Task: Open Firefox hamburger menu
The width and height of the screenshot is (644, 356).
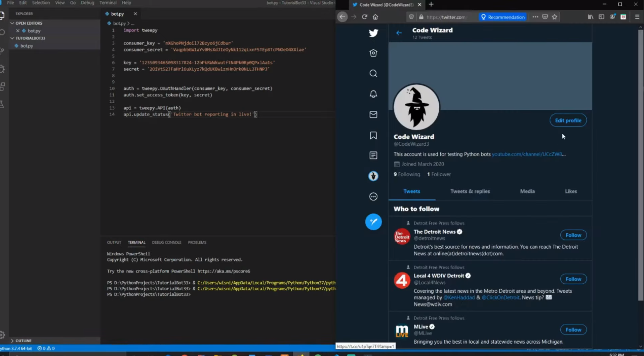Action: point(637,17)
